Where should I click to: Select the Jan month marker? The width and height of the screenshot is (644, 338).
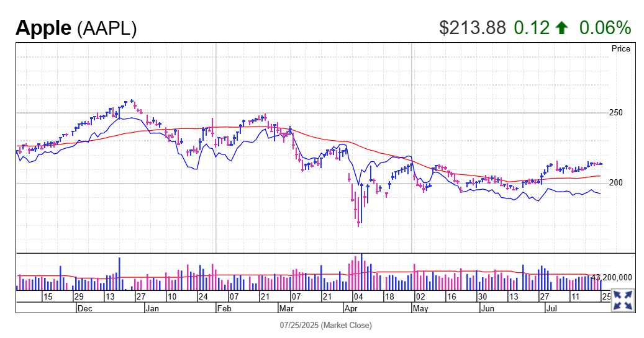[x=152, y=308]
